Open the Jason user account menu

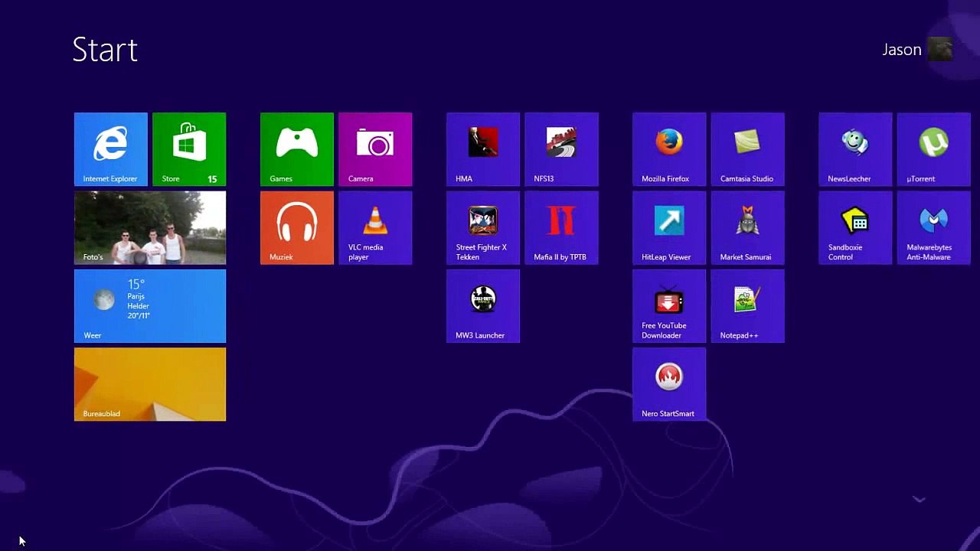(x=917, y=50)
